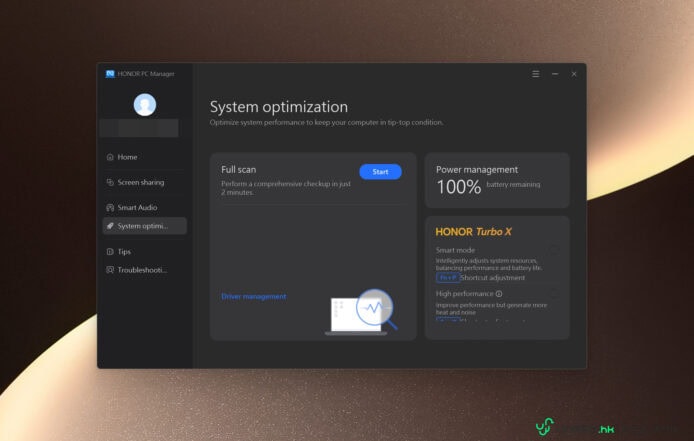The image size is (694, 441).
Task: Open the Driver management link
Action: tap(254, 296)
